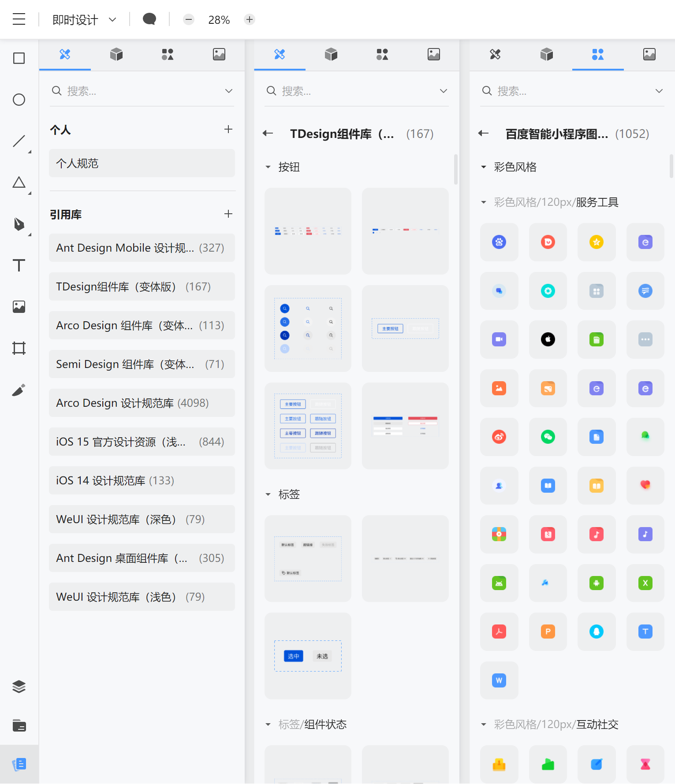Click the middle panel scrollbar

coord(456,169)
